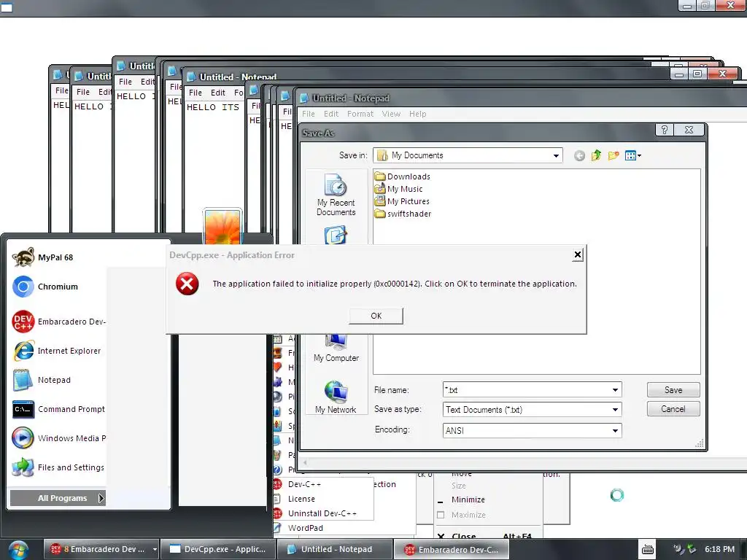Expand the Save as type combo box

click(x=615, y=410)
